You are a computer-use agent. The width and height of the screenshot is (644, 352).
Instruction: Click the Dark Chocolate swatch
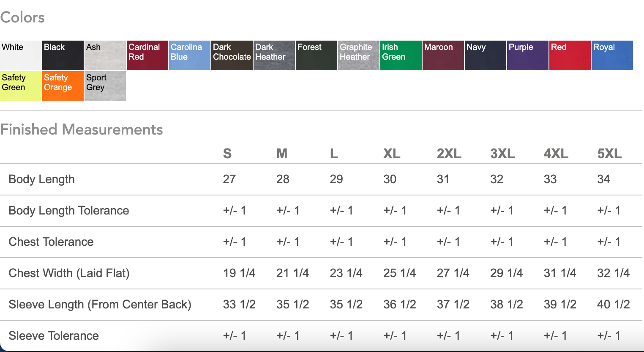click(x=232, y=55)
